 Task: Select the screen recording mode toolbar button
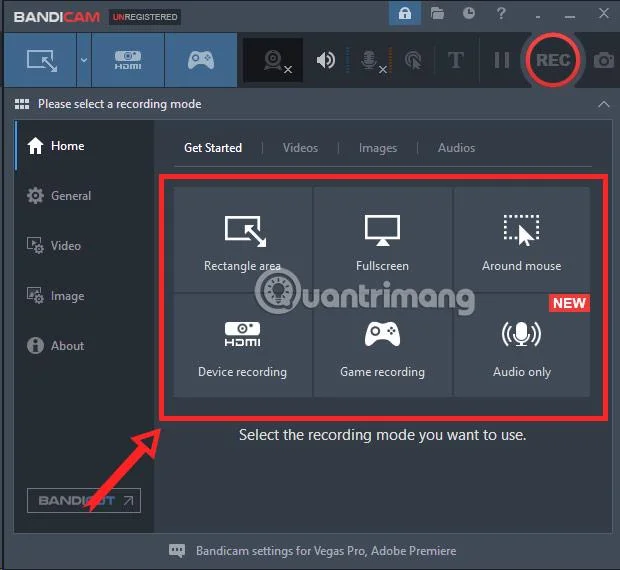click(x=40, y=60)
